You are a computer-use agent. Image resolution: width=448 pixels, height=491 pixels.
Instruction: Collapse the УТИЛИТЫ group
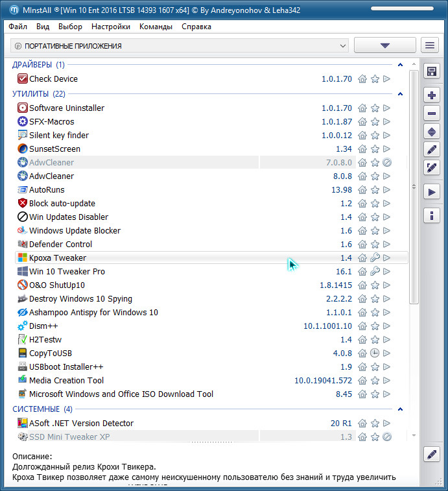[x=400, y=94]
